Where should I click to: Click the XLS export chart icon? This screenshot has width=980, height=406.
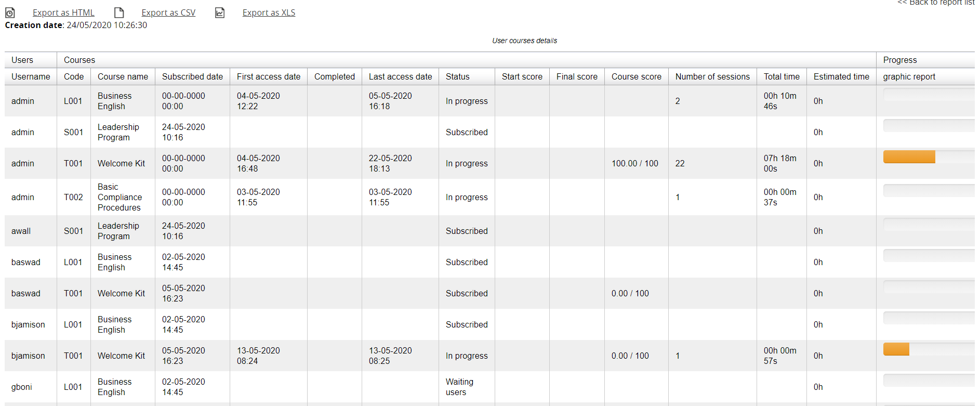click(220, 13)
